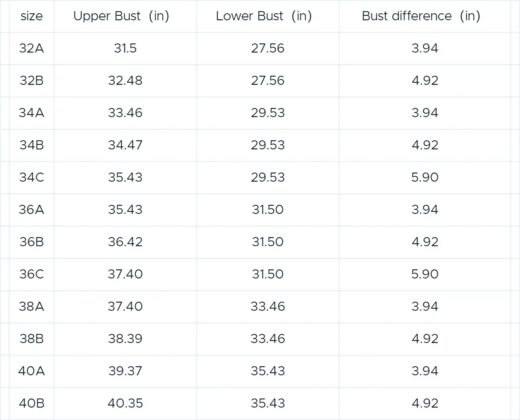Click the 34.47 upper bust cell
The height and width of the screenshot is (420, 520).
tap(125, 145)
